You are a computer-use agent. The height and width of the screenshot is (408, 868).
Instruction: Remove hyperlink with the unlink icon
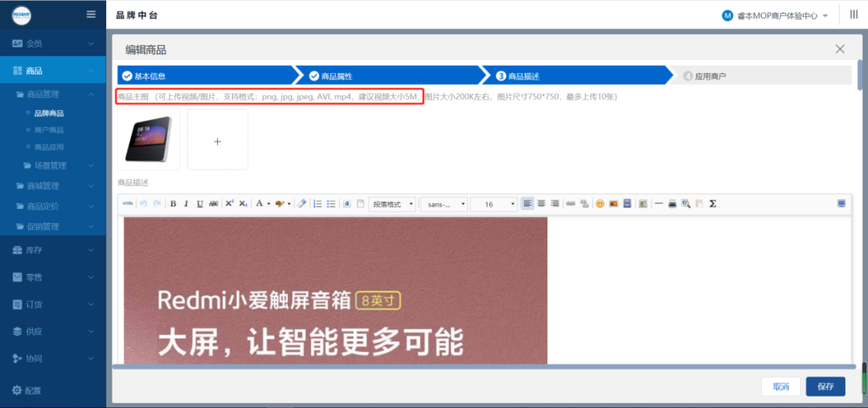tap(584, 203)
